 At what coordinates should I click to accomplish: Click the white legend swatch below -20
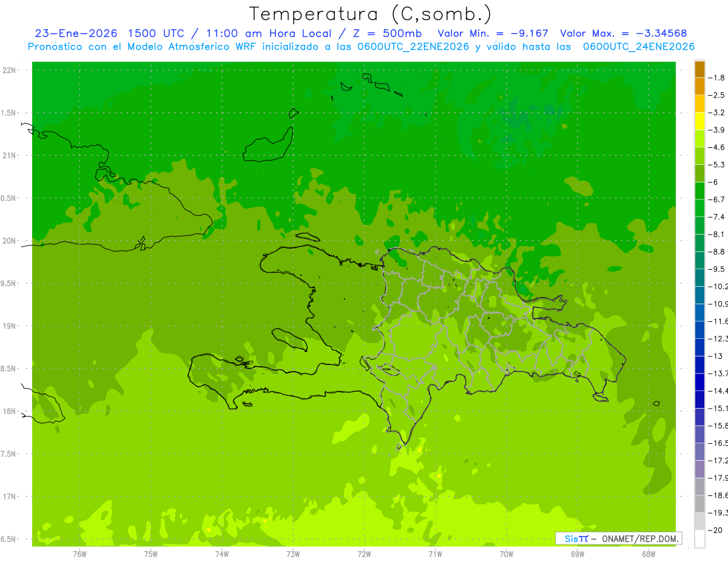(699, 539)
